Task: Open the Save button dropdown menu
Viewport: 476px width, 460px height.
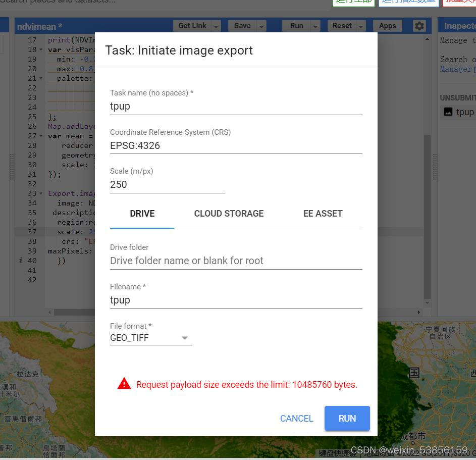Action: click(260, 26)
